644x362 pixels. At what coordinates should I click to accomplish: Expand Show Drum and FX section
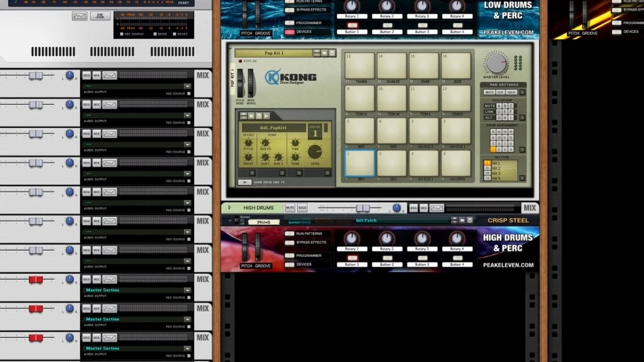245,182
